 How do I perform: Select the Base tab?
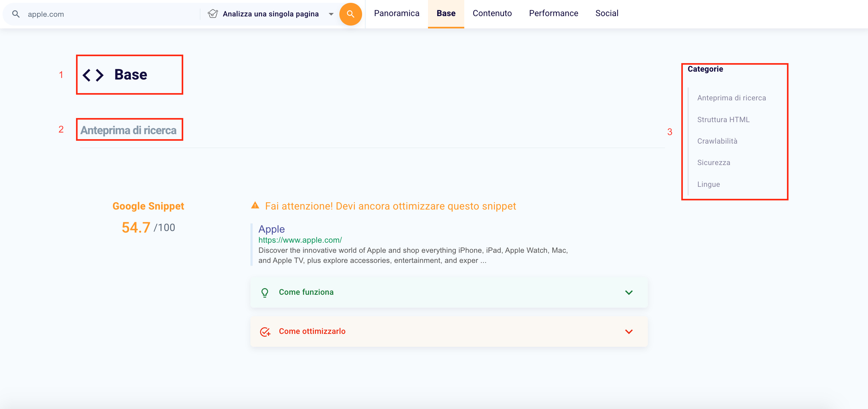pyautogui.click(x=446, y=14)
